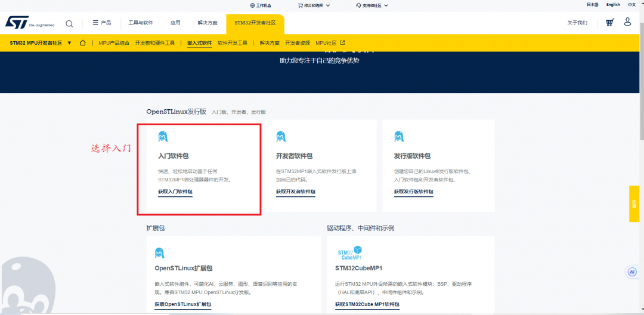Screen dimensions: 644x315
Task: Click cart icon beside 样片和购买
Action: coord(301,5)
